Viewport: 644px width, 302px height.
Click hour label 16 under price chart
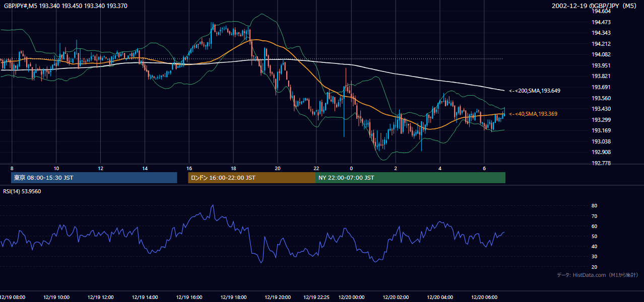[189, 168]
